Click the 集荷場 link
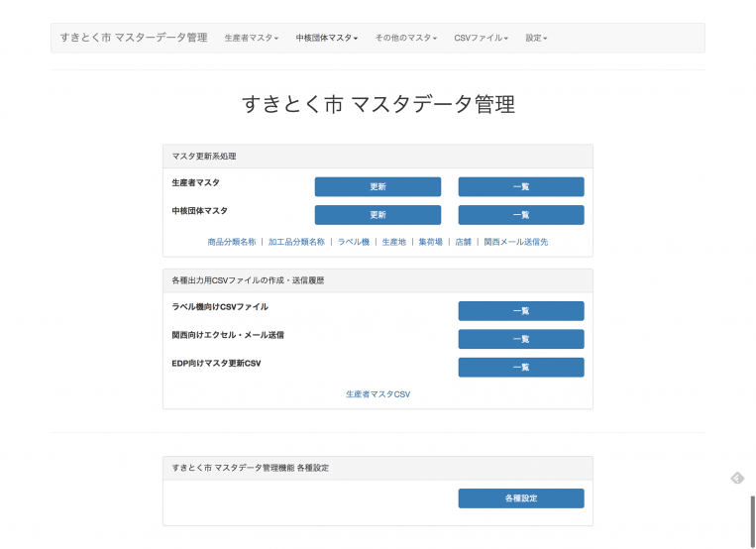This screenshot has width=756, height=549. tap(431, 242)
